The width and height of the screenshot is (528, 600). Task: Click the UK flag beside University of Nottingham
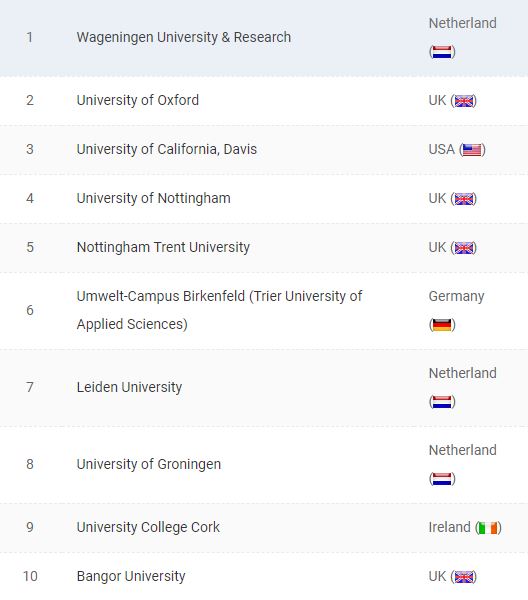pos(463,199)
